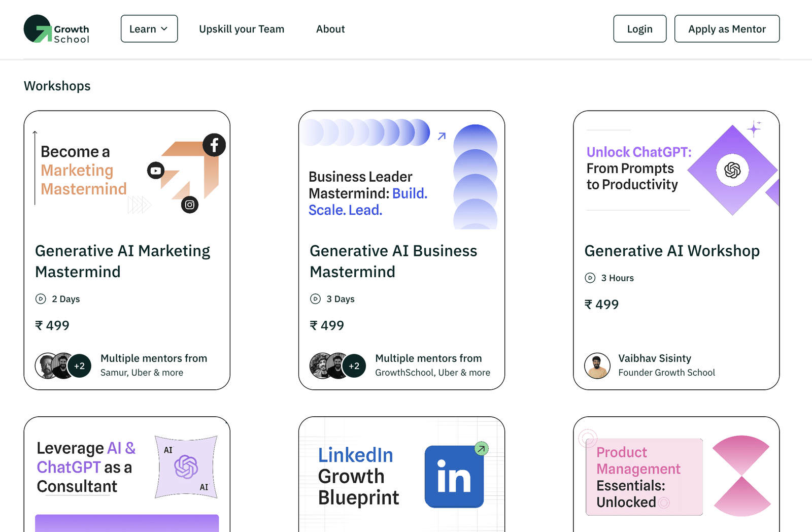The image size is (812, 532).
Task: Go to the About page
Action: click(330, 29)
